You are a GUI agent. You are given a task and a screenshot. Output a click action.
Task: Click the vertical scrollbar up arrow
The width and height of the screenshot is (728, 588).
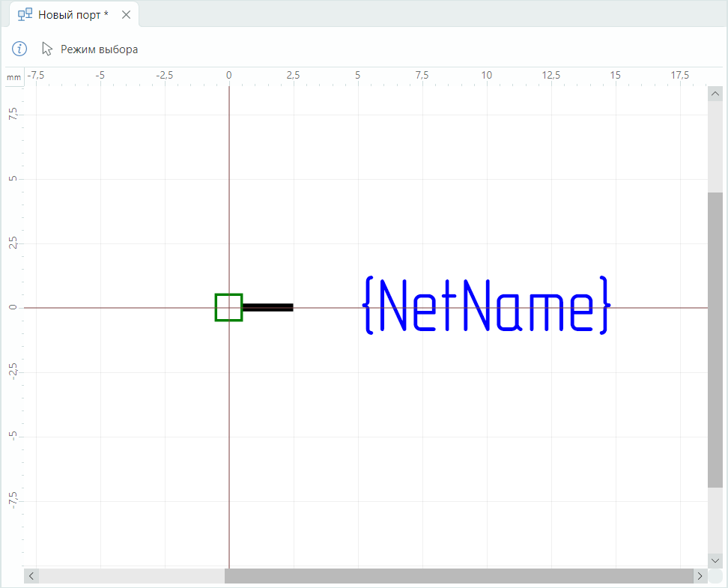point(715,94)
